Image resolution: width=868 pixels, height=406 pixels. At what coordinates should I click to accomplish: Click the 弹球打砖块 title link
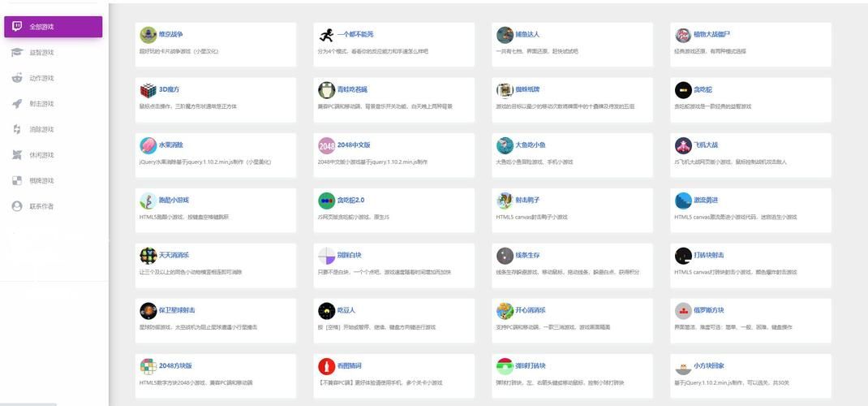click(x=531, y=365)
